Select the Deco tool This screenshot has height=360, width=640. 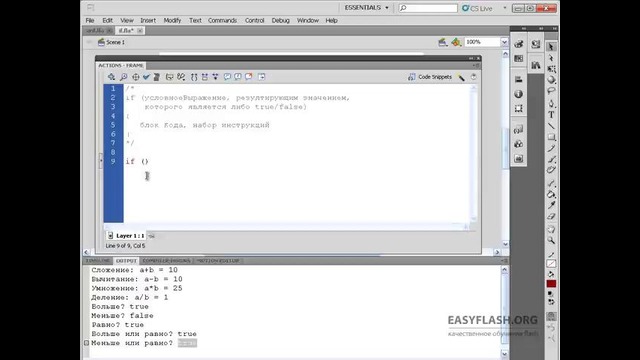click(551, 170)
